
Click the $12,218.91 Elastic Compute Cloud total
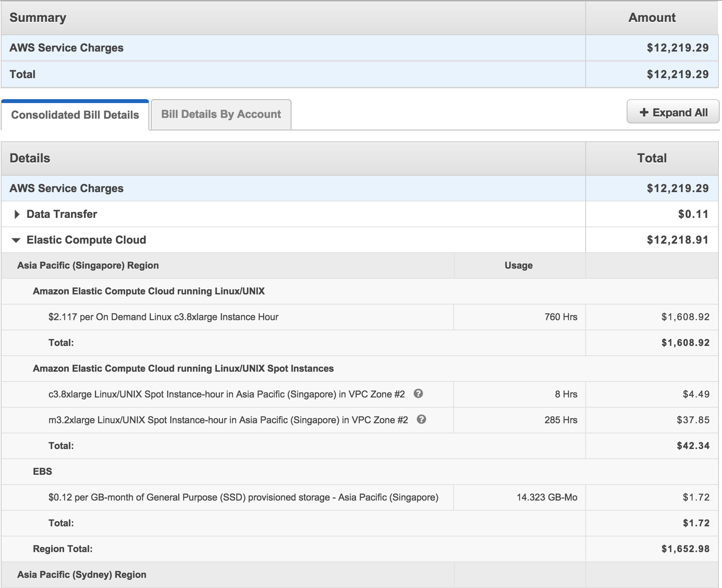coord(677,240)
